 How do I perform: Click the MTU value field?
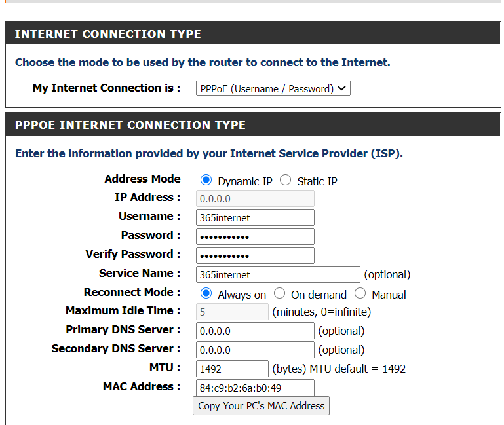point(232,369)
